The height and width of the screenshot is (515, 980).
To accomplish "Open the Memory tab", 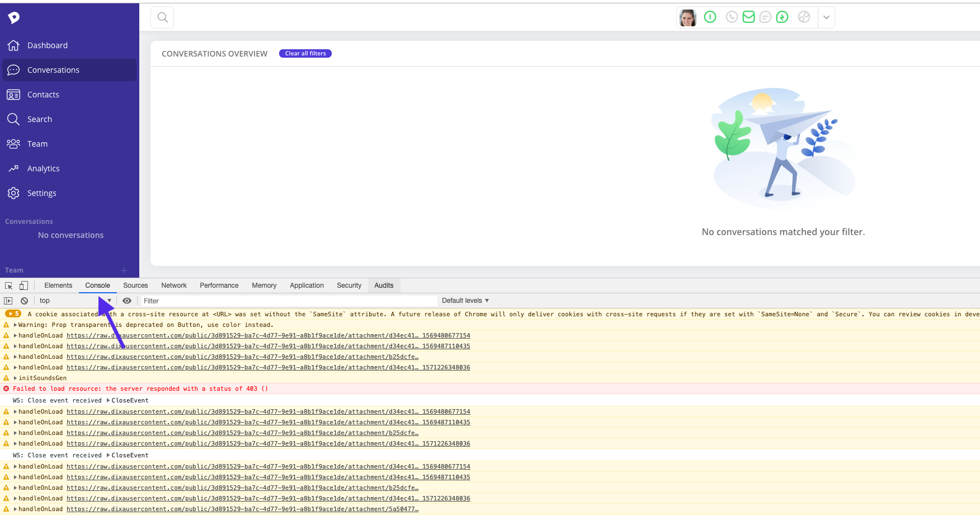I will pos(264,285).
